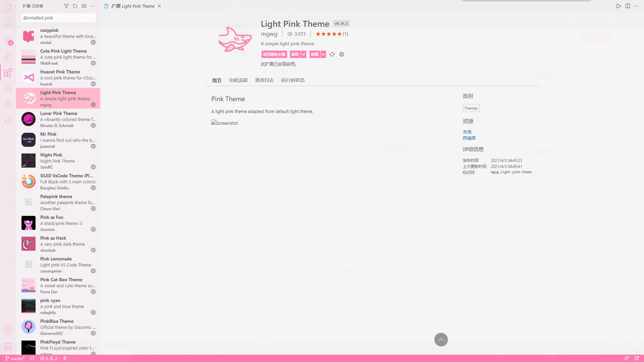Toggle split editor layout icon
644x362 pixels.
(x=628, y=6)
